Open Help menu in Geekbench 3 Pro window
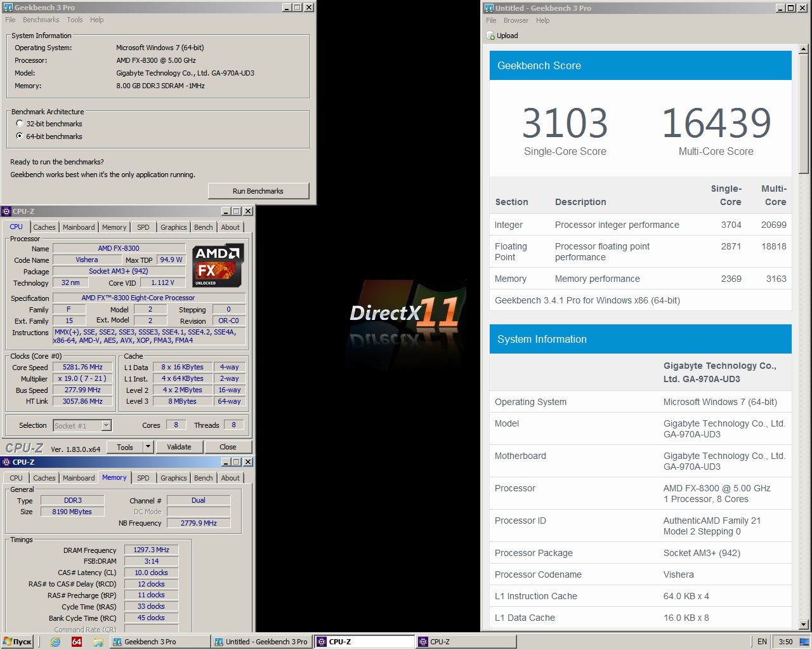Viewport: 812px width, 650px height. coord(97,20)
